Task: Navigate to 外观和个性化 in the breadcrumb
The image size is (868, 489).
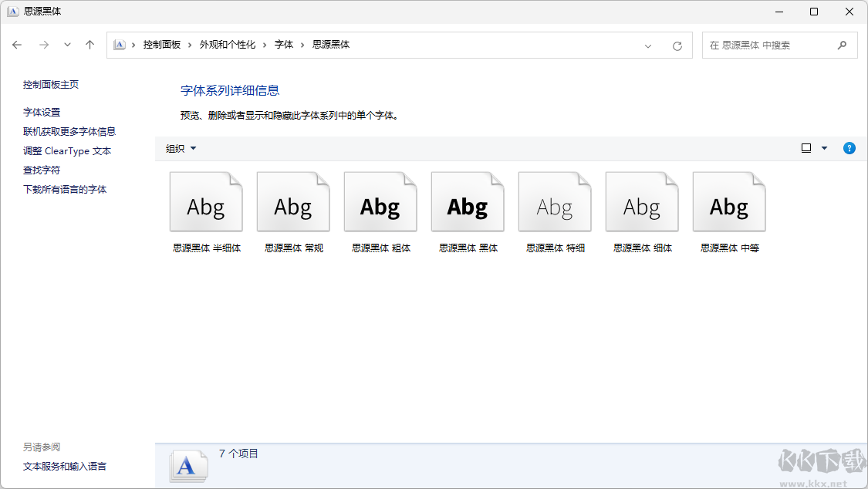Action: [227, 45]
